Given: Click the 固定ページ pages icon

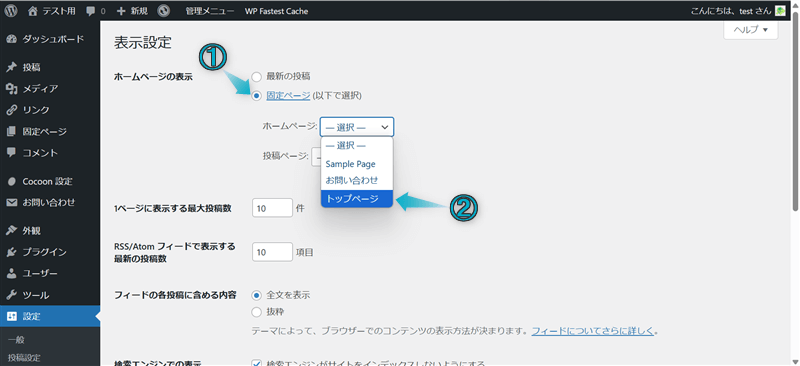Looking at the screenshot, I should pos(12,132).
